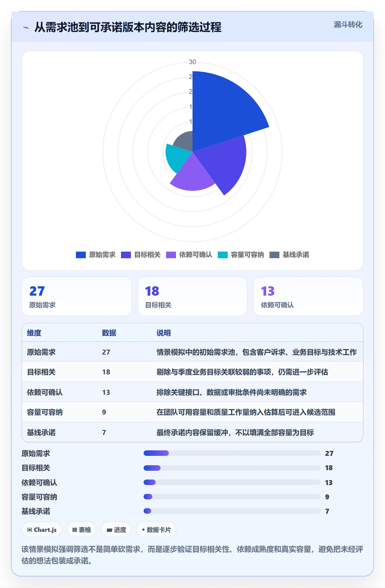Click the description starting with 排除关键接口

[232, 392]
